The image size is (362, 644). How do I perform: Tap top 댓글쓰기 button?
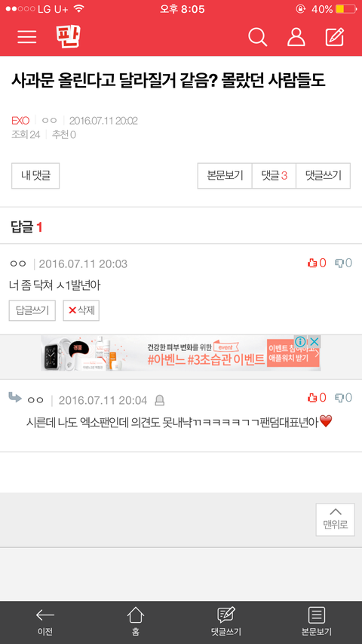[x=324, y=176]
